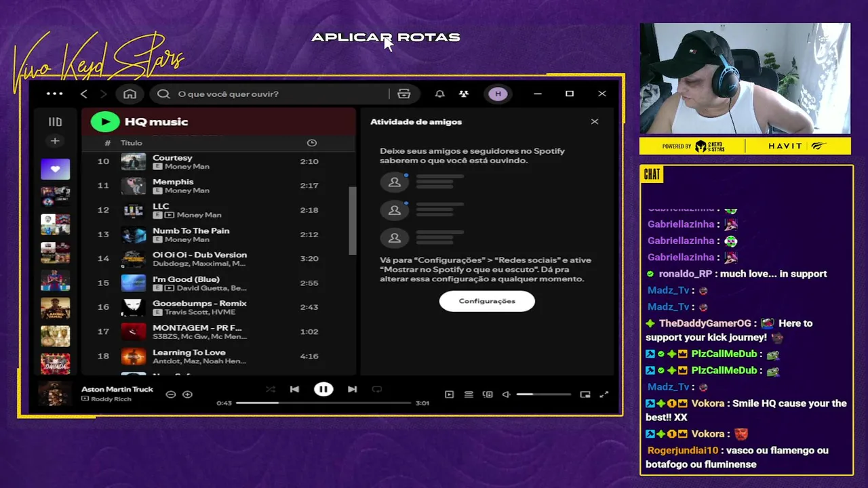Toggle the friend activity icon
This screenshot has height=488, width=868.
(x=464, y=94)
